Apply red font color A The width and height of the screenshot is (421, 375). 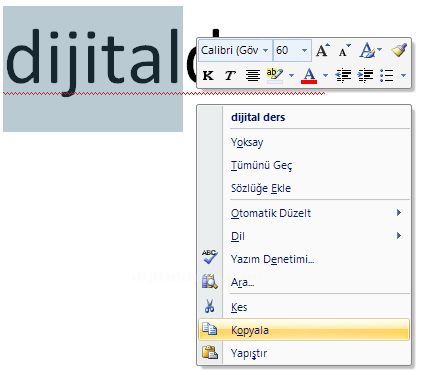click(x=309, y=76)
